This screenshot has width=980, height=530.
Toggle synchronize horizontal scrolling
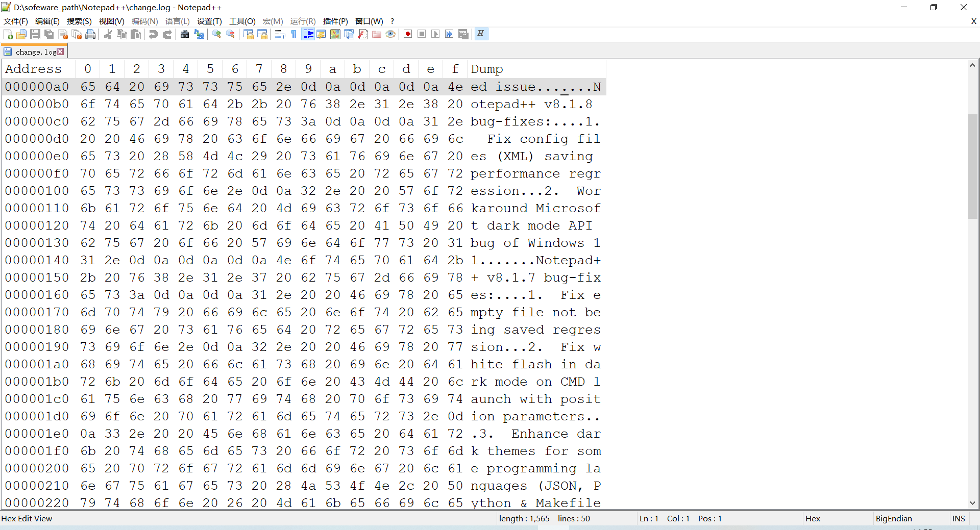[262, 34]
